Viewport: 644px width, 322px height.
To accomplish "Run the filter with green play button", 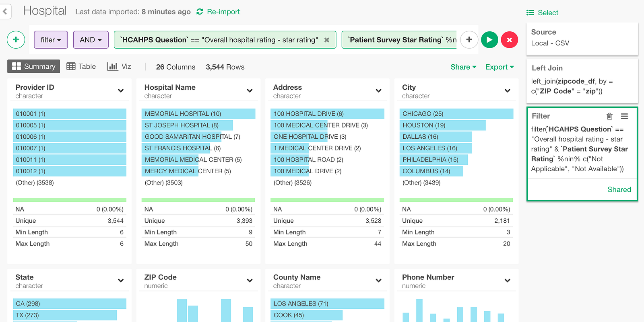I will pyautogui.click(x=489, y=40).
